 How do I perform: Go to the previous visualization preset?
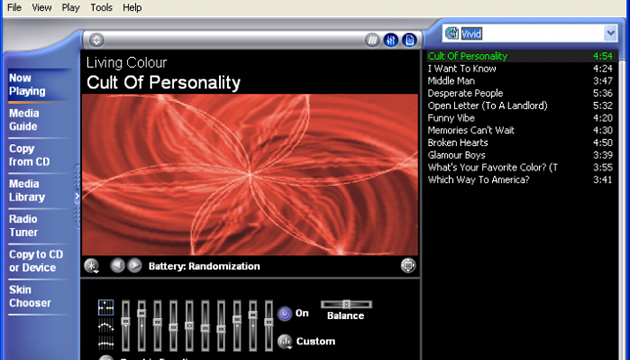117,266
